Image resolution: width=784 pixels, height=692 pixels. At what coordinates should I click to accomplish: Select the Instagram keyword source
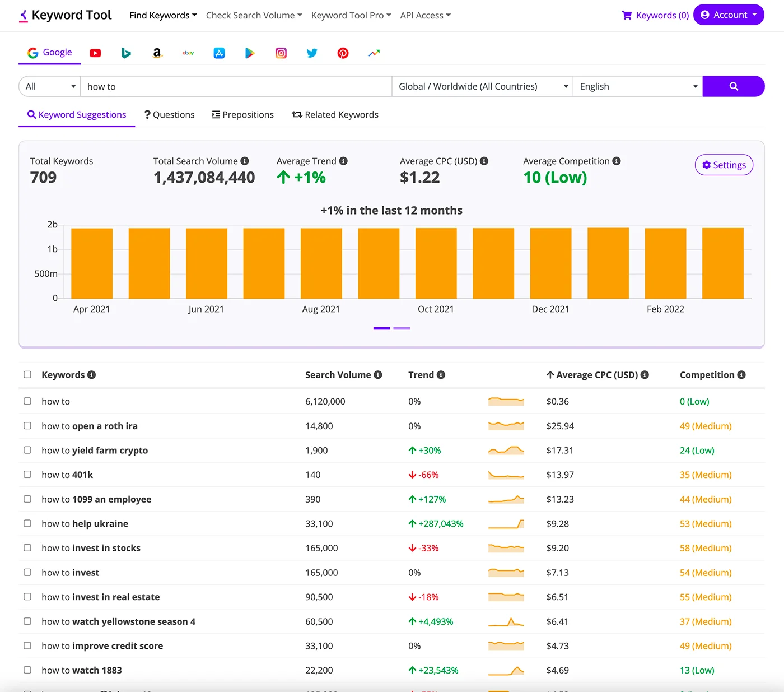click(x=281, y=53)
